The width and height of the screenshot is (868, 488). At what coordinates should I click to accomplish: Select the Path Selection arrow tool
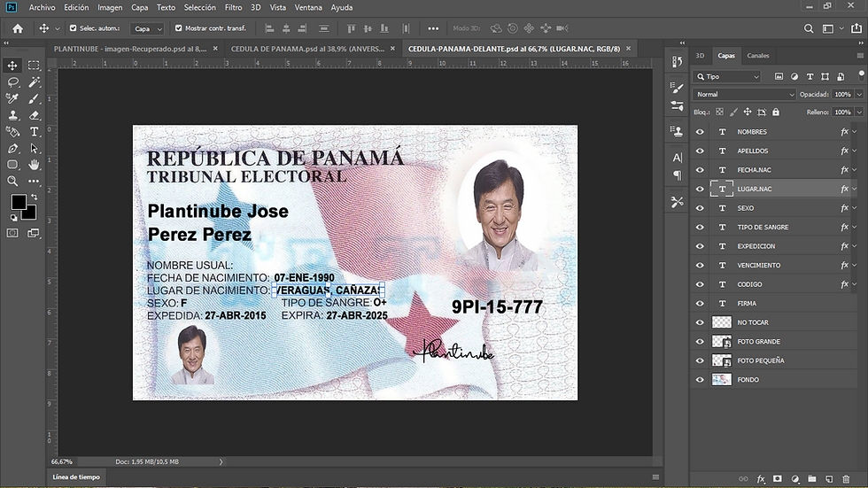pos(34,148)
